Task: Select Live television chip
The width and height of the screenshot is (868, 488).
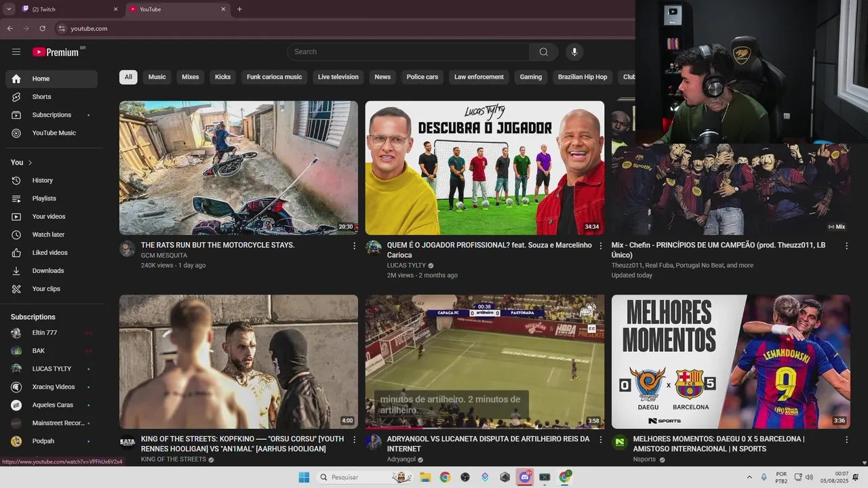Action: pos(338,77)
